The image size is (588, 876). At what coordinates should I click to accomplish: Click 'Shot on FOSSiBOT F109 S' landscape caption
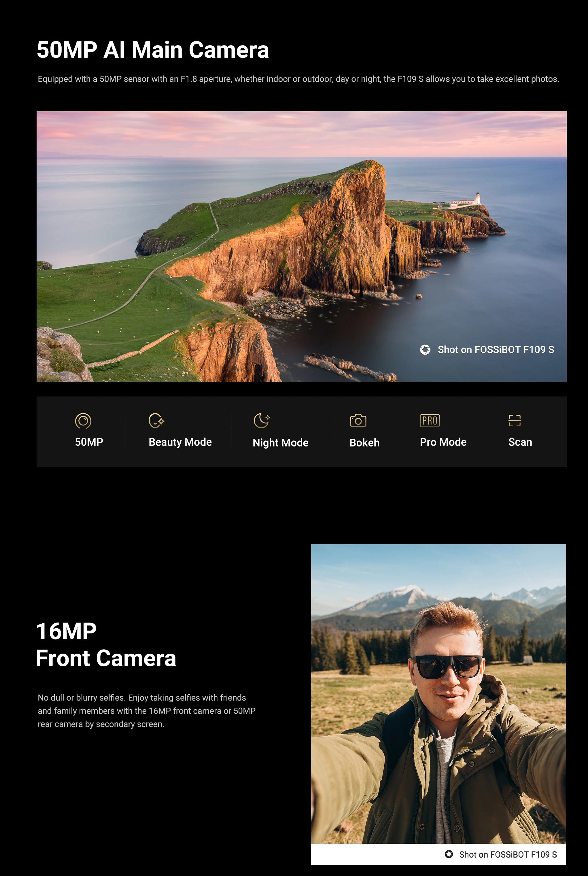495,349
